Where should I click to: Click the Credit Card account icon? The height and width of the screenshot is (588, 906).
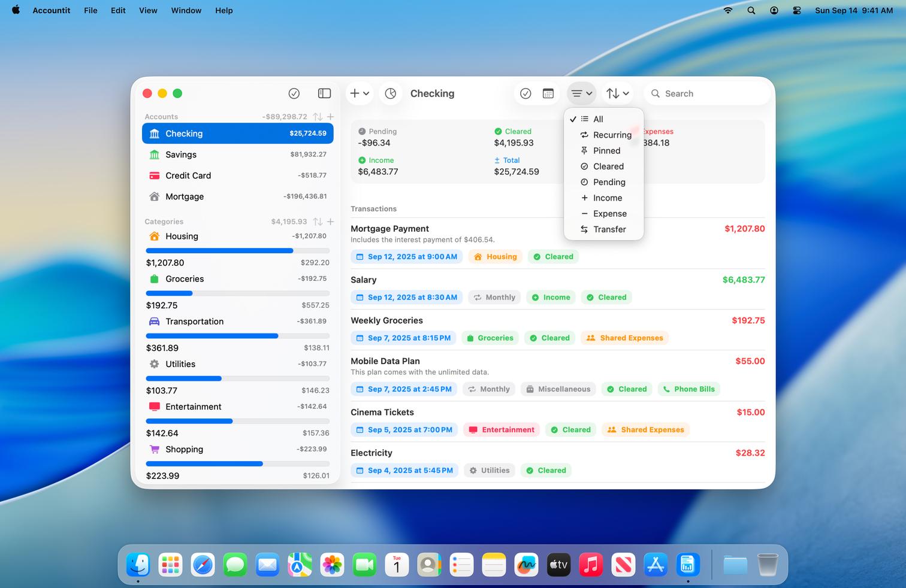pos(155,175)
